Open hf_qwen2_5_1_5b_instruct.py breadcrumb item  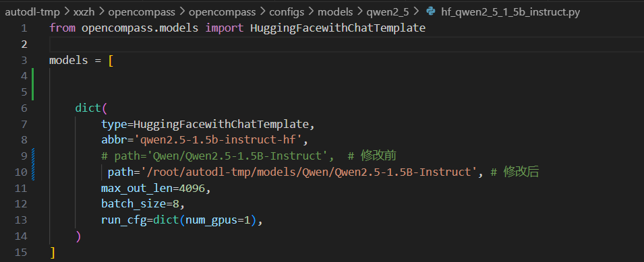(510, 12)
